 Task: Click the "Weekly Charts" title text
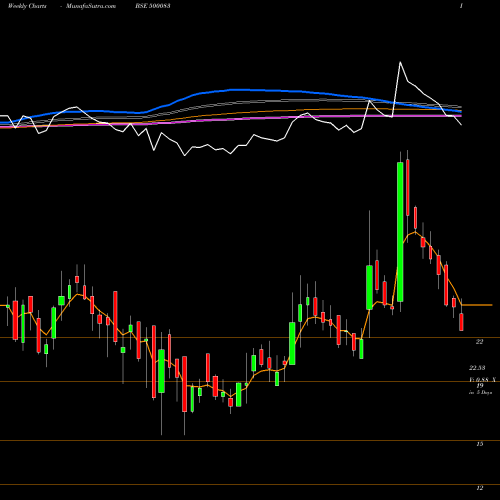27,6
